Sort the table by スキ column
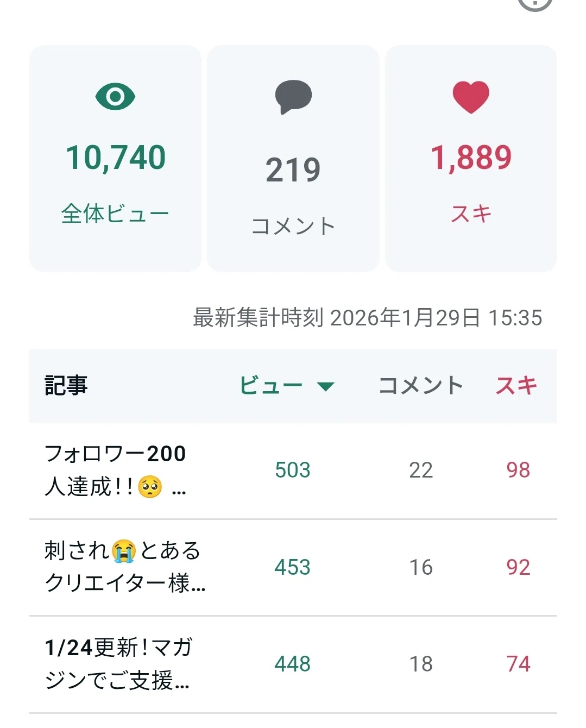586x728 pixels. tap(516, 386)
